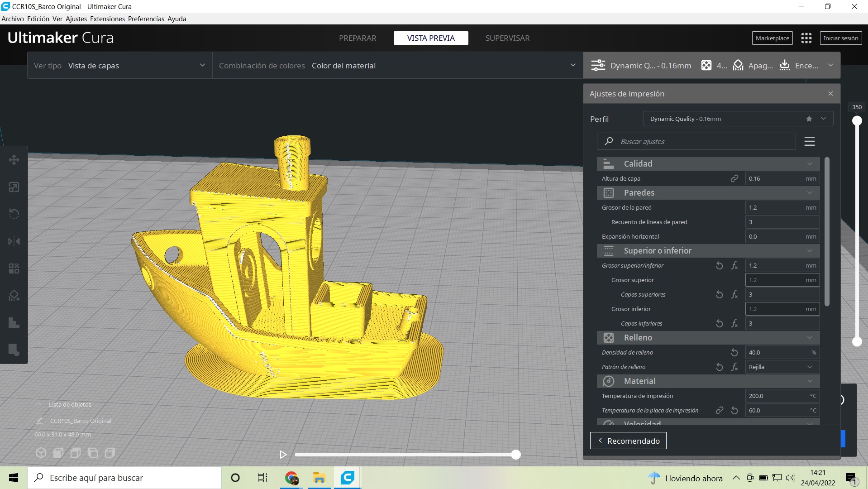Open the Preferencias menu

146,19
